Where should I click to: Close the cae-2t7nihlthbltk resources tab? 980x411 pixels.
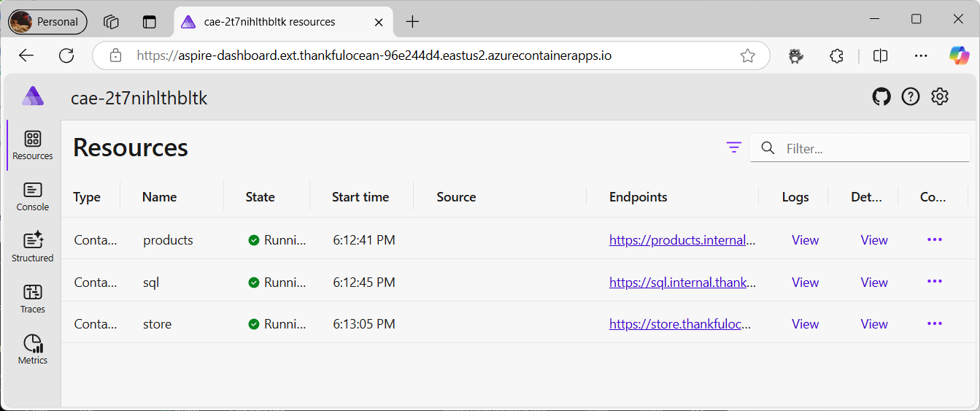pyautogui.click(x=379, y=22)
